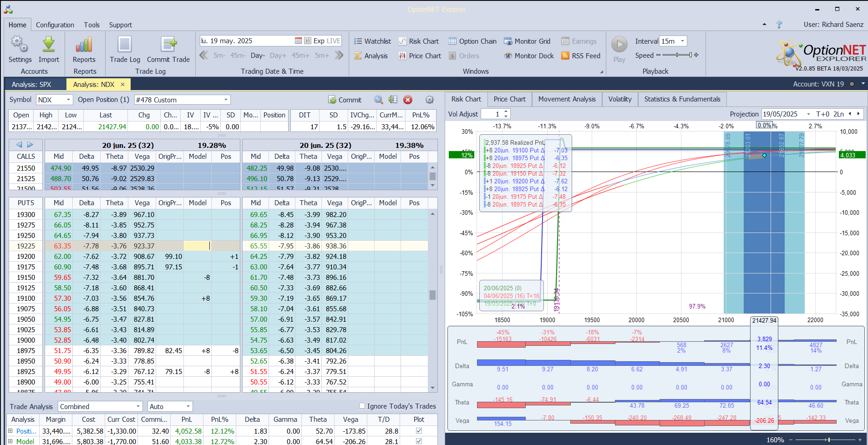Click the 2Ln projection button
868x445 pixels.
838,114
